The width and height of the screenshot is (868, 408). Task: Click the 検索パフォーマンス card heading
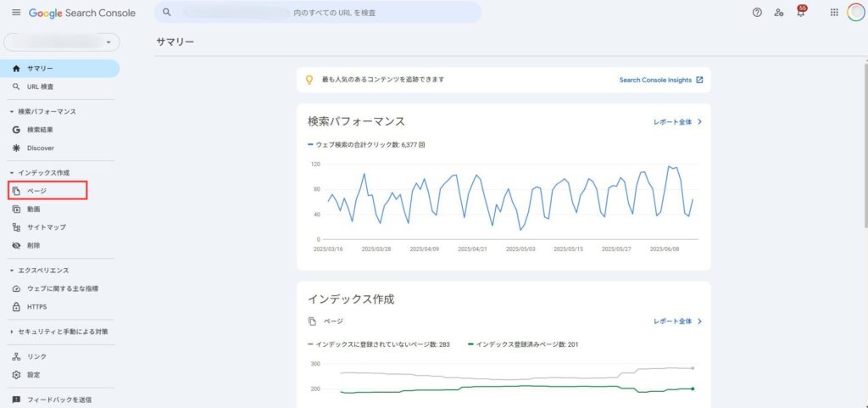357,121
